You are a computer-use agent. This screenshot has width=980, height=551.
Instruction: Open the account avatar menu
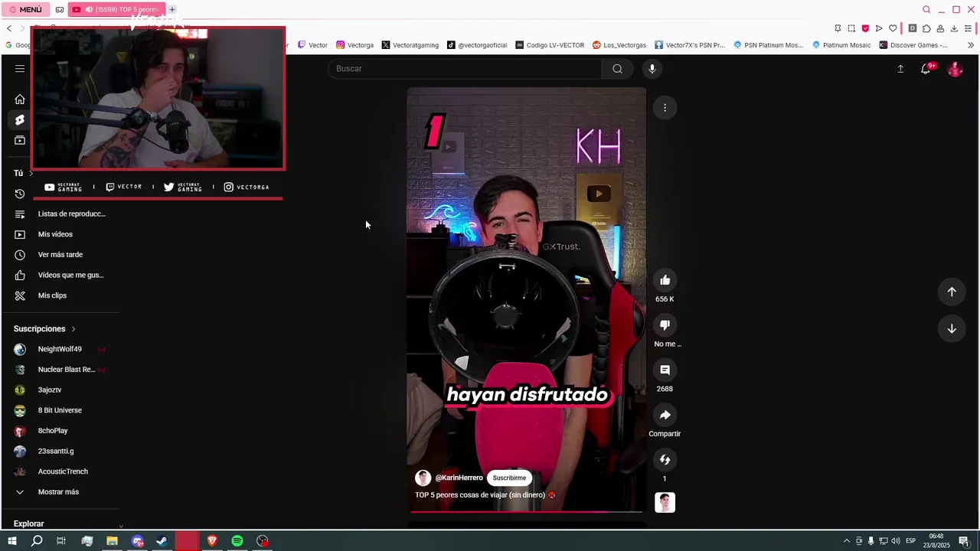[x=955, y=69]
